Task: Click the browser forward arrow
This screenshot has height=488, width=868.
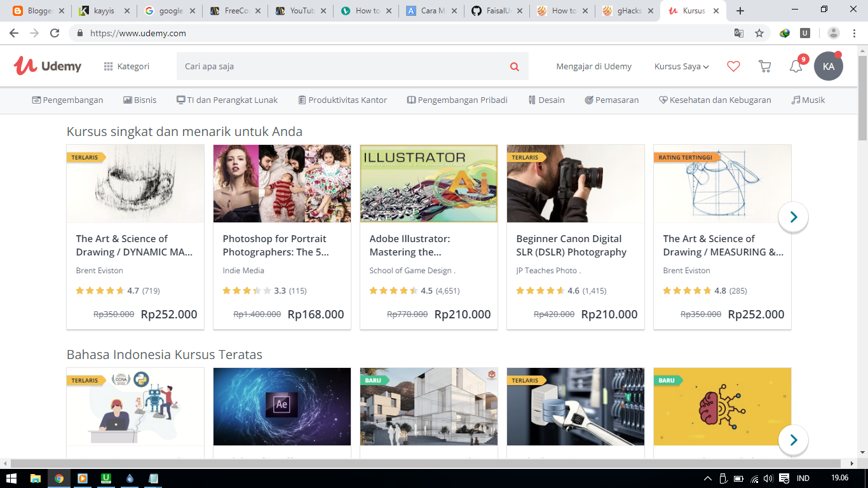Action: (x=34, y=33)
